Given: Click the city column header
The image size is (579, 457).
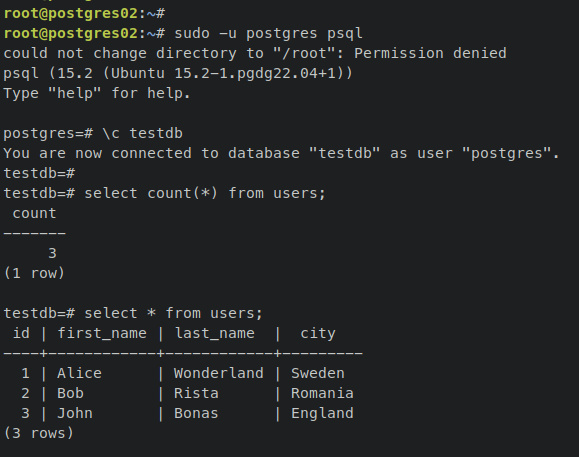Looking at the screenshot, I should pos(318,333).
